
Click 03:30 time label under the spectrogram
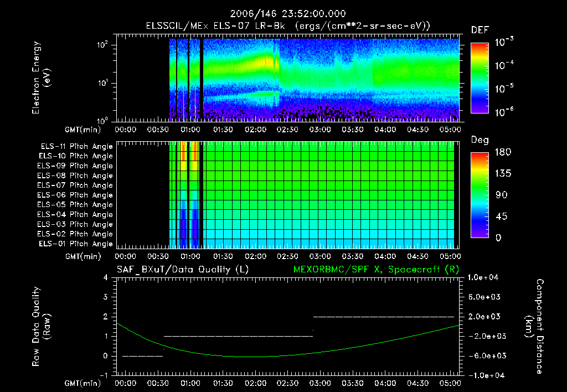pos(353,130)
